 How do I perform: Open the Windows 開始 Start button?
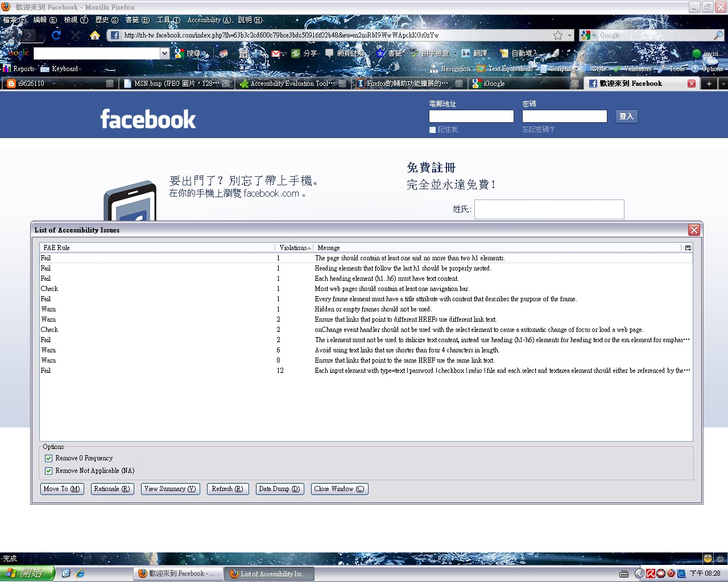[27, 573]
